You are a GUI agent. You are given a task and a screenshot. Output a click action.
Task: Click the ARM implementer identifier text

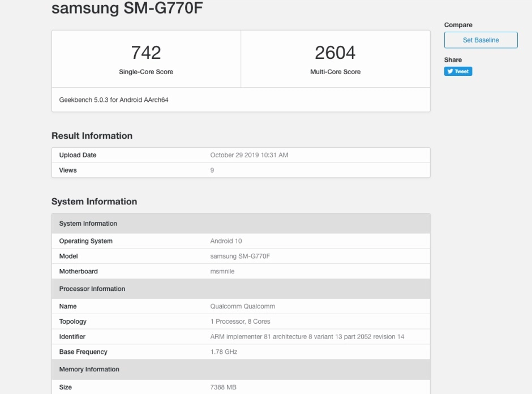(307, 337)
